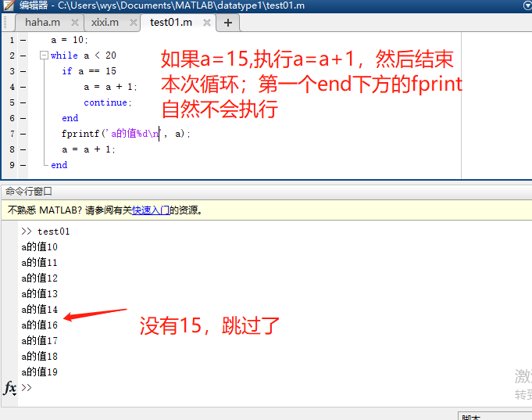Open the 快速入门 getting started link
The image size is (532, 420).
[x=151, y=210]
